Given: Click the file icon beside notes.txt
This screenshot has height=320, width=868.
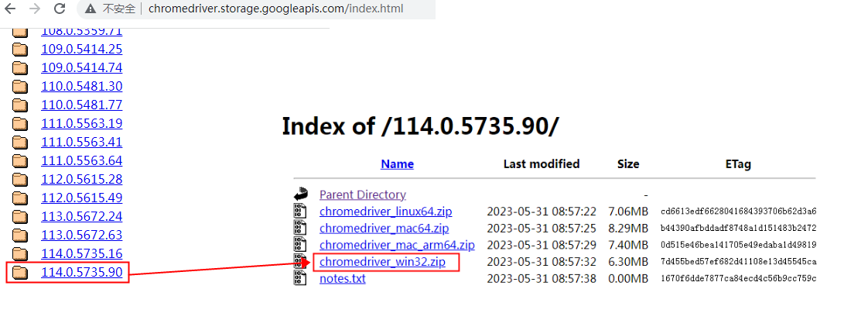Looking at the screenshot, I should pyautogui.click(x=300, y=278).
